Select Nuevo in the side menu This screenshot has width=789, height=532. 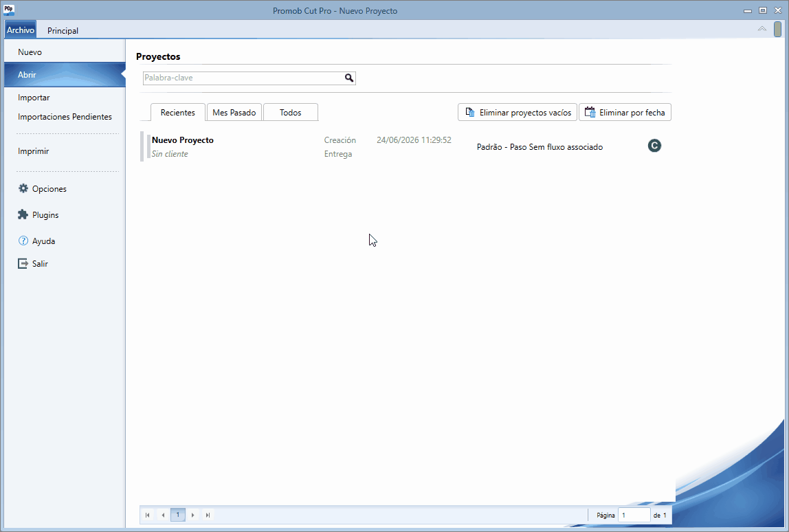click(65, 52)
